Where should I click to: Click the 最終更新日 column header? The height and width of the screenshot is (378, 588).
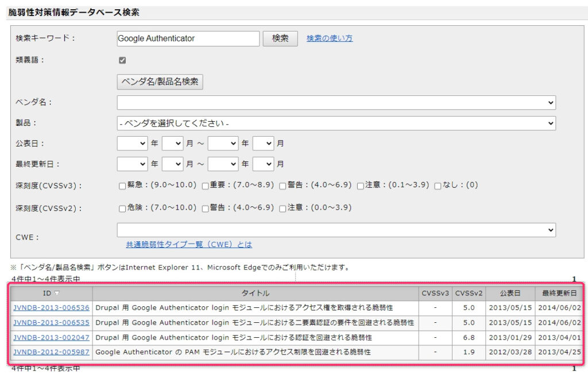(x=559, y=293)
